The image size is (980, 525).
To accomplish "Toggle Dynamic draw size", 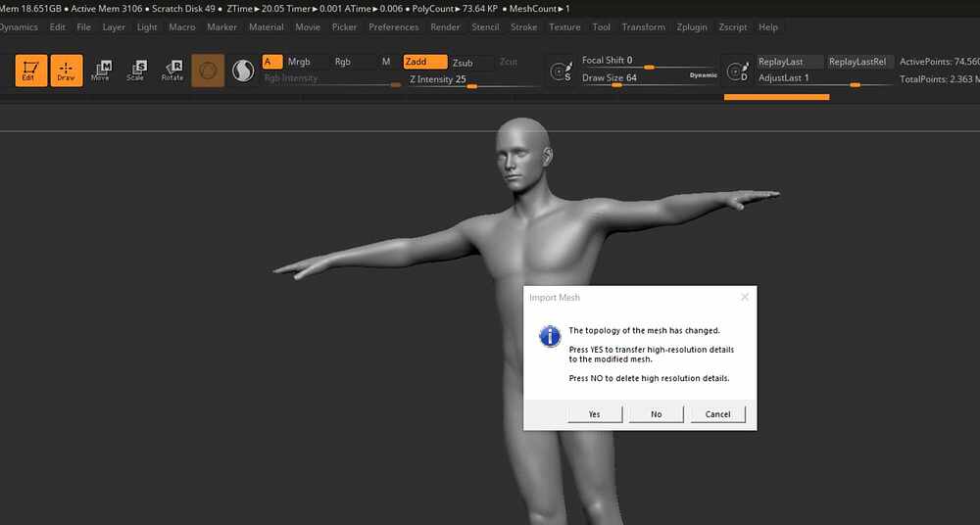I will click(703, 75).
